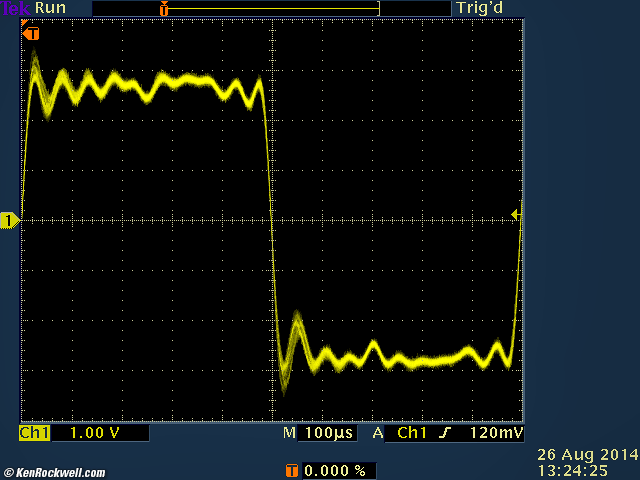This screenshot has height=480, width=640.
Task: Click the 13:24:25 time display
Action: pos(571,469)
